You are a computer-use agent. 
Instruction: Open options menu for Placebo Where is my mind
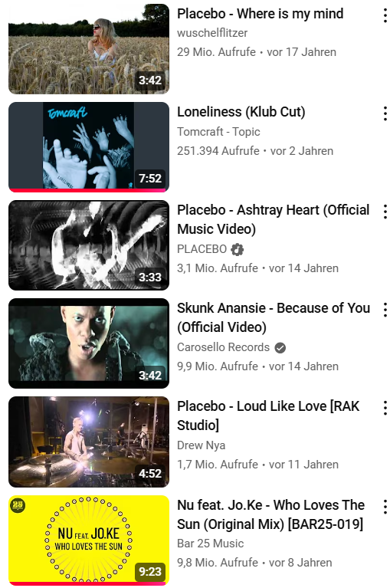(x=385, y=15)
